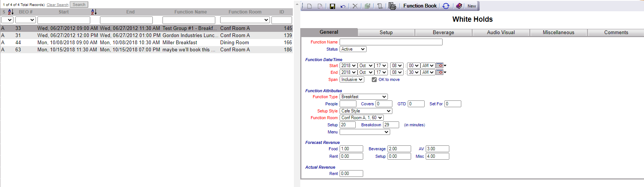Click the Clear Search link
644x187 pixels.
[x=58, y=5]
